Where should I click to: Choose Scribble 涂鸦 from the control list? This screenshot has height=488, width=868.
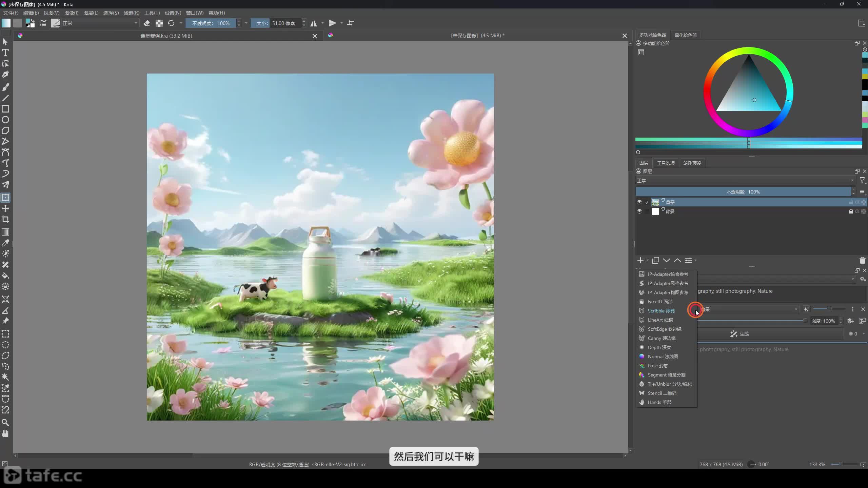[x=666, y=311]
